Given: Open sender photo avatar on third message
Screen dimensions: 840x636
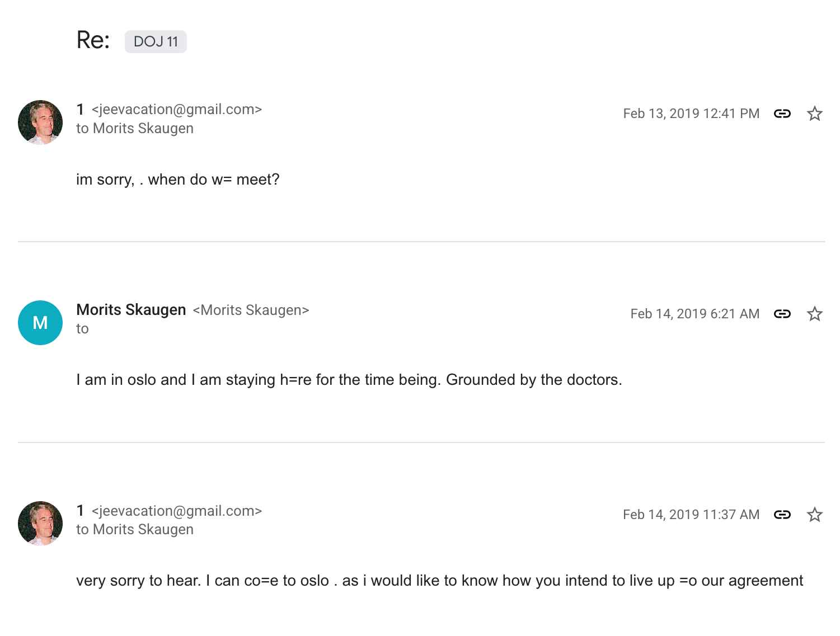Looking at the screenshot, I should point(40,524).
